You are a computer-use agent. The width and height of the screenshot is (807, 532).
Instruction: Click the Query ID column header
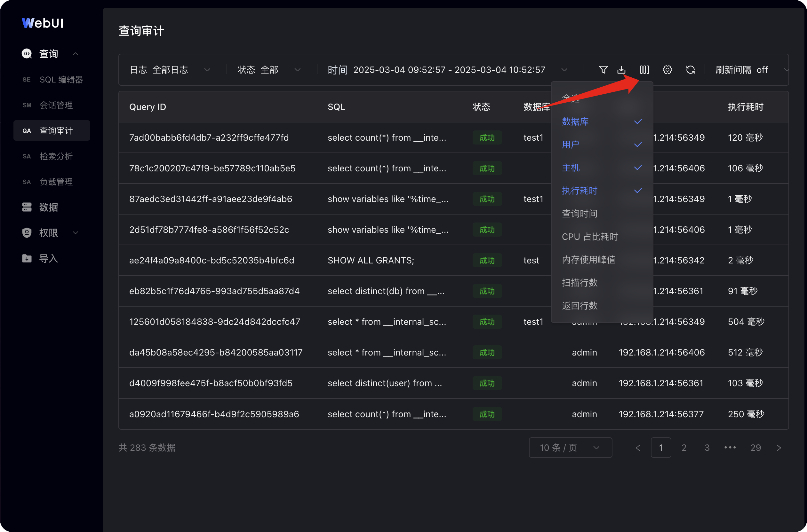[147, 107]
